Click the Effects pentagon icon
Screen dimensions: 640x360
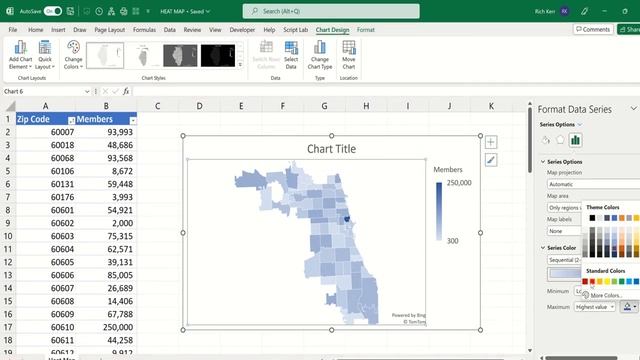[x=560, y=140]
